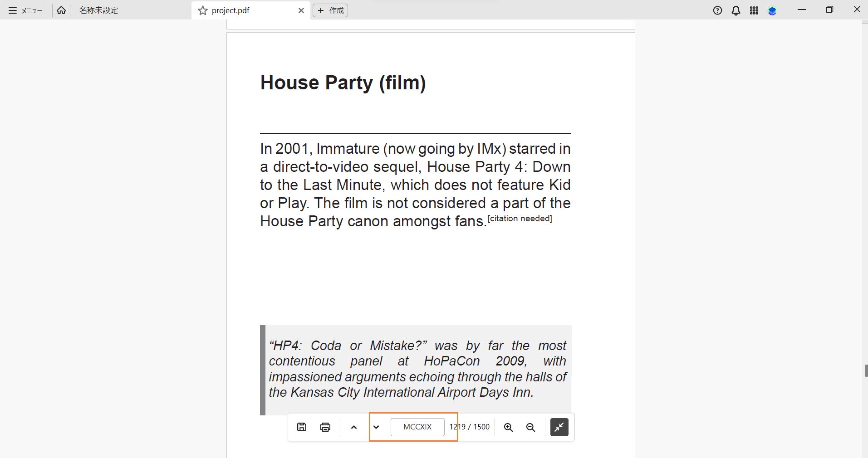868x458 pixels.
Task: Close the application window
Action: coord(857,10)
